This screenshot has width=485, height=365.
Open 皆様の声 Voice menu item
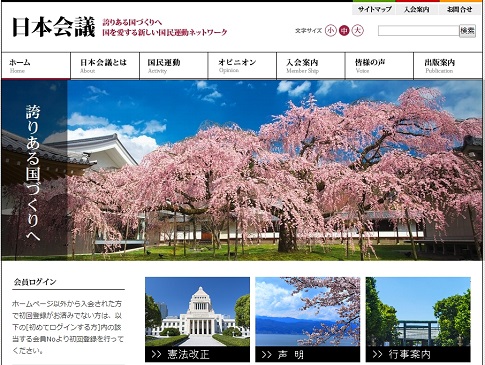click(380, 66)
